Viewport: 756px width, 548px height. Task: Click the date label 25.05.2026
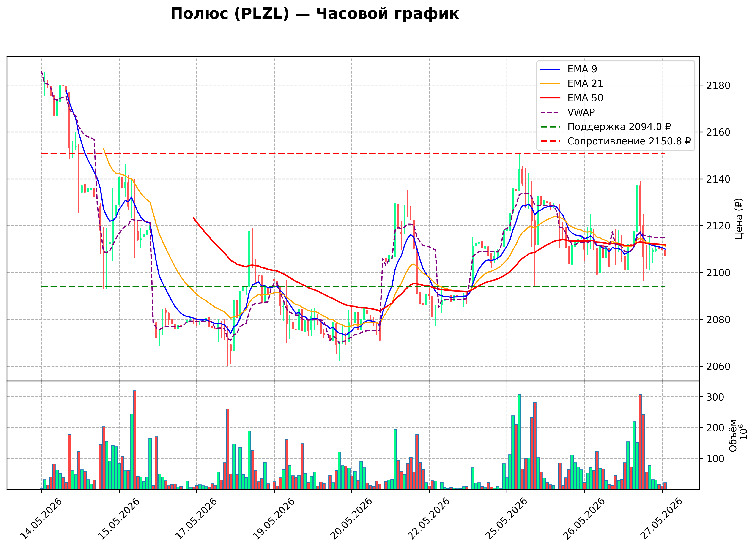[506, 519]
